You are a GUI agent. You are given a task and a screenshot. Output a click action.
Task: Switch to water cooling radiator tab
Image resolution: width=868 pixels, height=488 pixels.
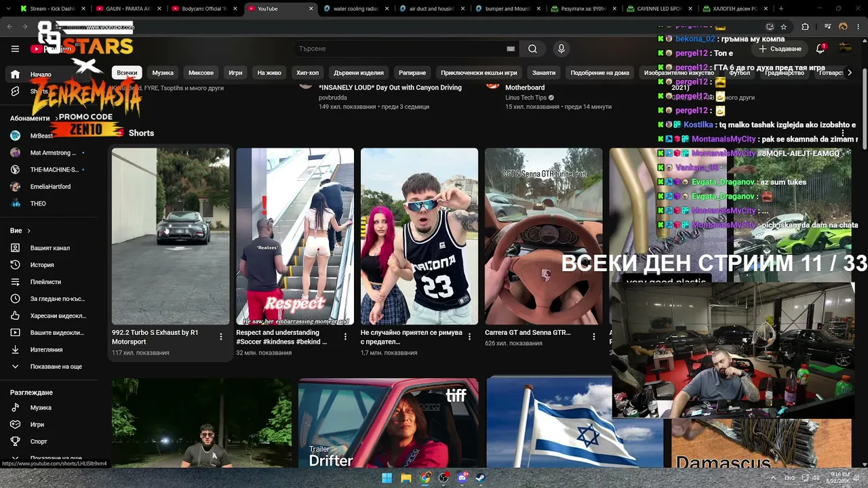pyautogui.click(x=356, y=9)
